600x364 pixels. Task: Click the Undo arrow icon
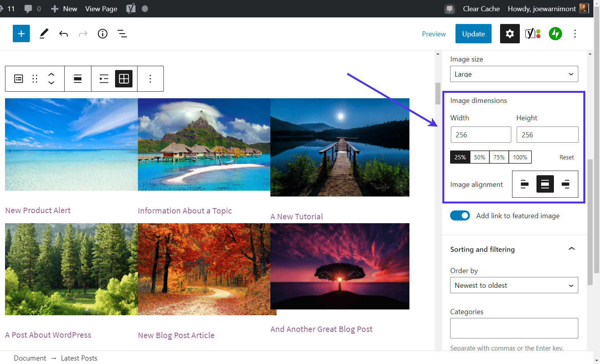coord(64,34)
